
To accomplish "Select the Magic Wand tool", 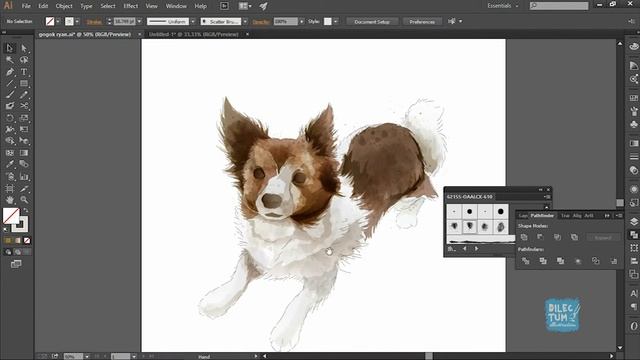I will pyautogui.click(x=10, y=60).
